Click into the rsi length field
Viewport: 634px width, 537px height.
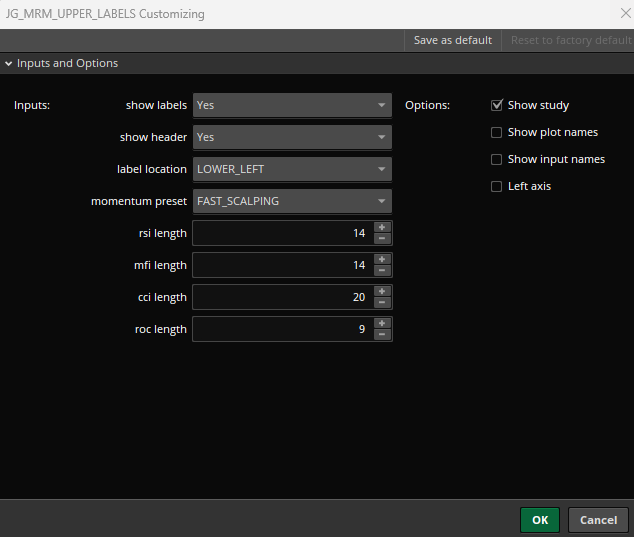click(281, 233)
